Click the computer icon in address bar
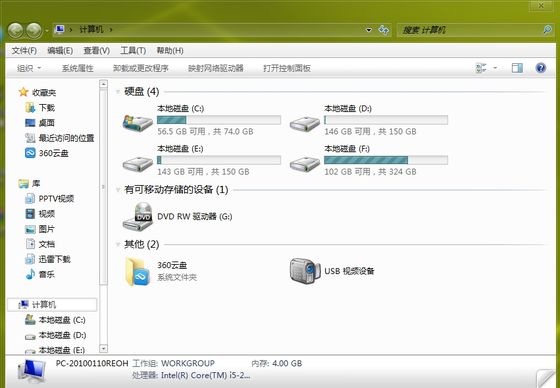Image resolution: width=560 pixels, height=388 pixels. 59,29
